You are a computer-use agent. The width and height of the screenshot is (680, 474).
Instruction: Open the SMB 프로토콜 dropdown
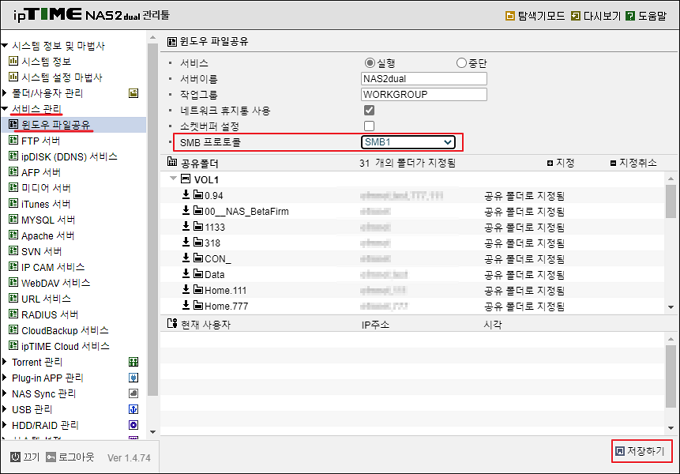(408, 142)
